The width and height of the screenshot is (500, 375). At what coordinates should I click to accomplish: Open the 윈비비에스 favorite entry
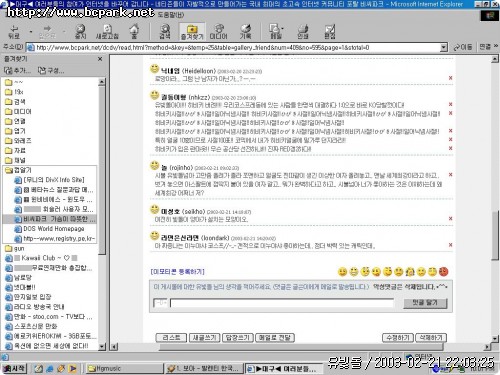coord(53,200)
